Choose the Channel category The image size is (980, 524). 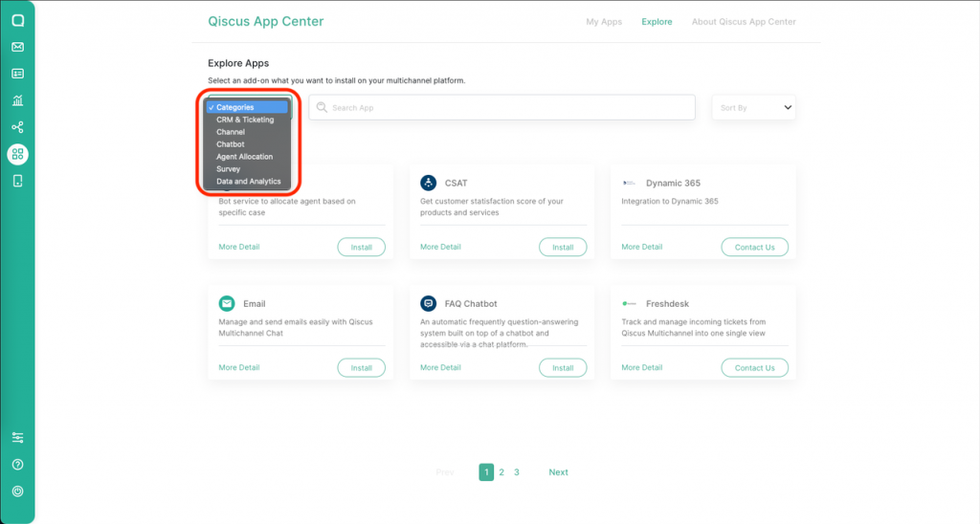click(x=248, y=132)
